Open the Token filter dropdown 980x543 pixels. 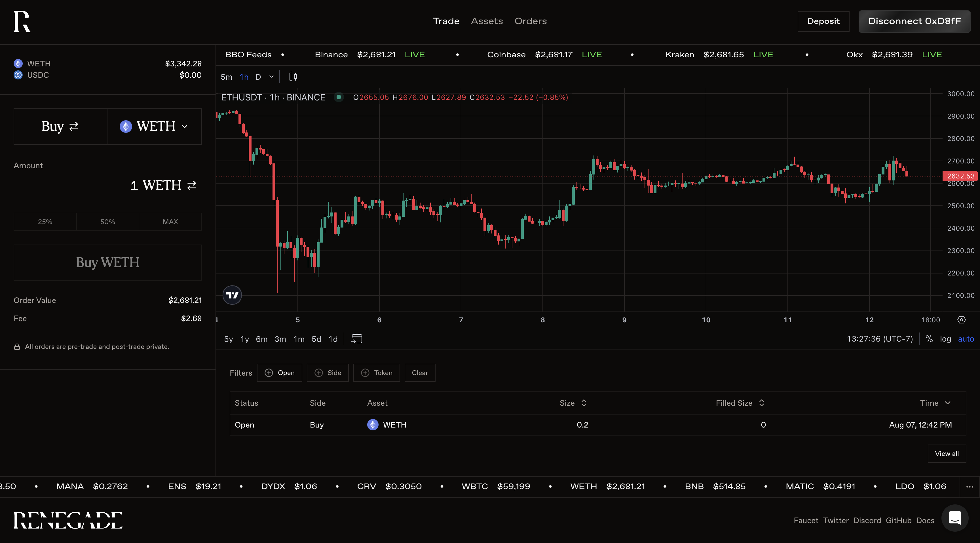click(x=377, y=373)
